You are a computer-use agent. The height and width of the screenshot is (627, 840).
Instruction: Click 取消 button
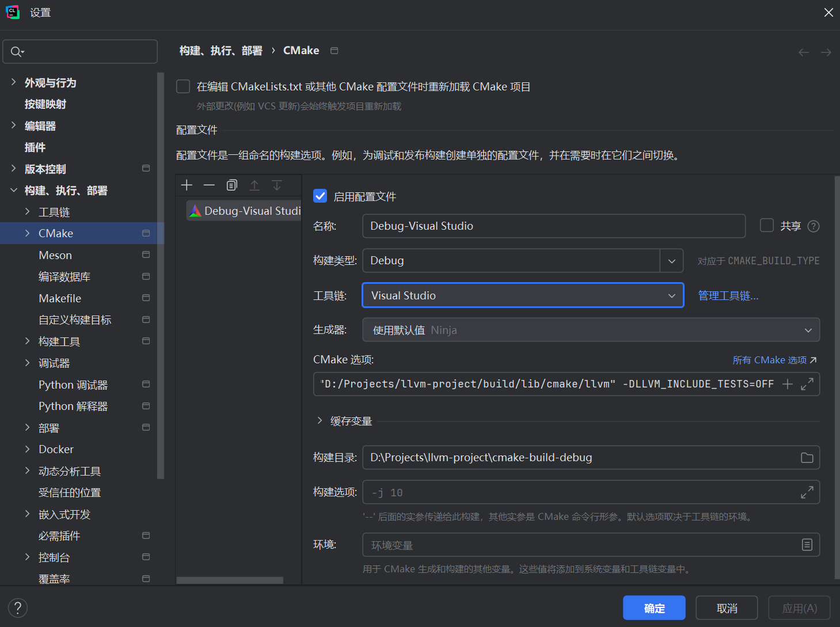coord(727,608)
